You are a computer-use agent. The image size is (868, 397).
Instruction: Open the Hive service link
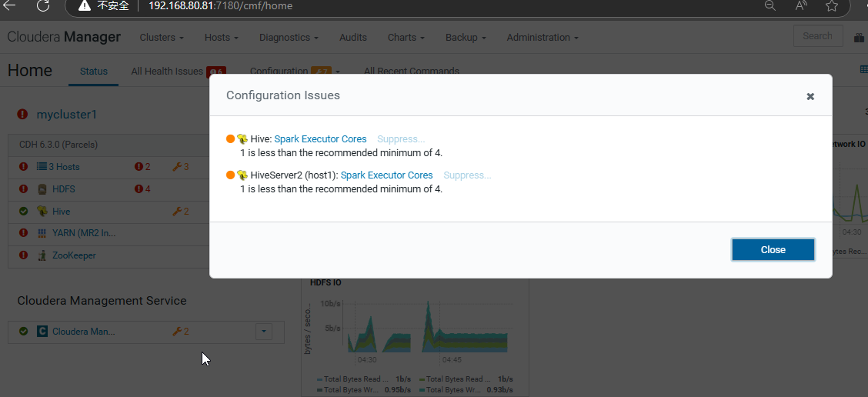coord(61,211)
